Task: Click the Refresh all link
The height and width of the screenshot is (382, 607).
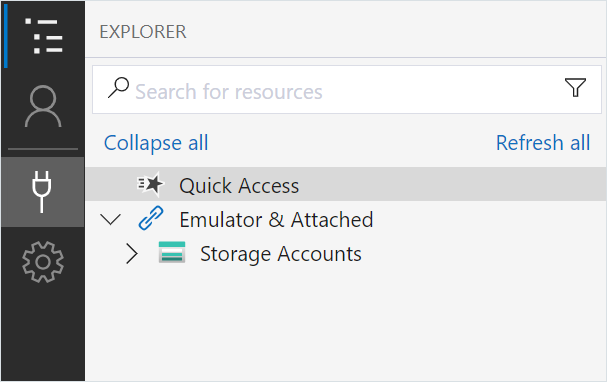Action: click(543, 143)
